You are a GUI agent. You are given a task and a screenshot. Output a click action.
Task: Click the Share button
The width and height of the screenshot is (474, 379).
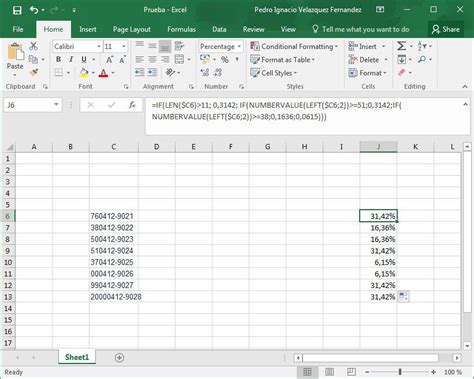tap(446, 29)
